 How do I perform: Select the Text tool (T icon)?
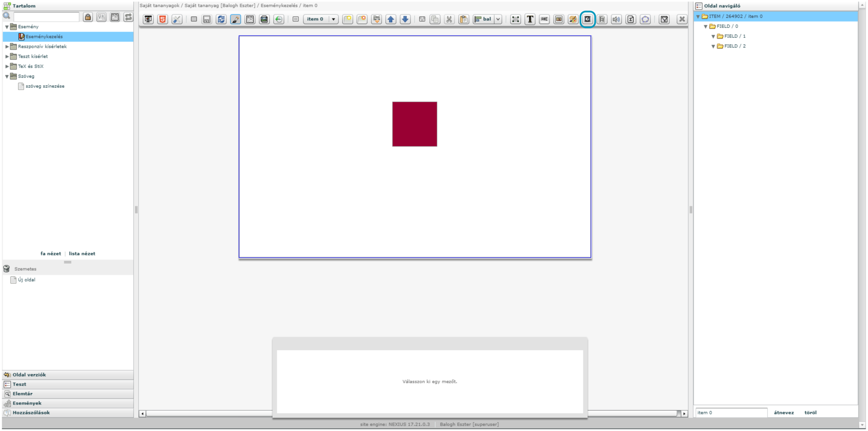530,19
